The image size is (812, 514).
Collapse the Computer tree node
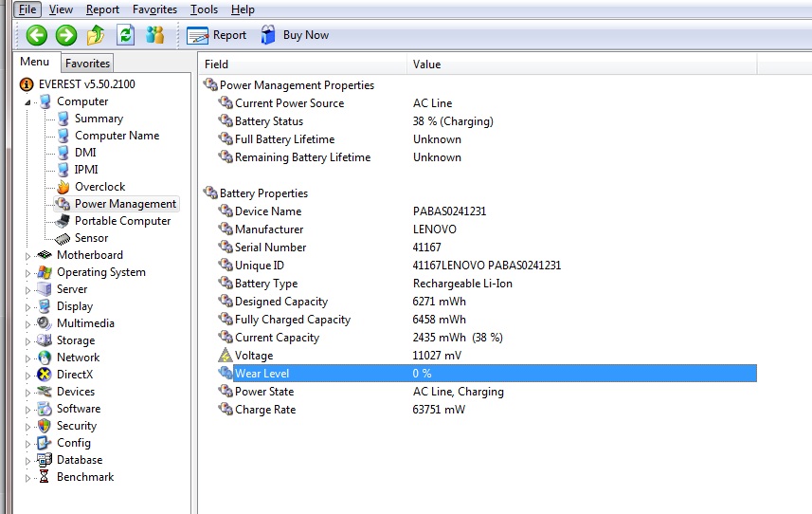(x=27, y=101)
